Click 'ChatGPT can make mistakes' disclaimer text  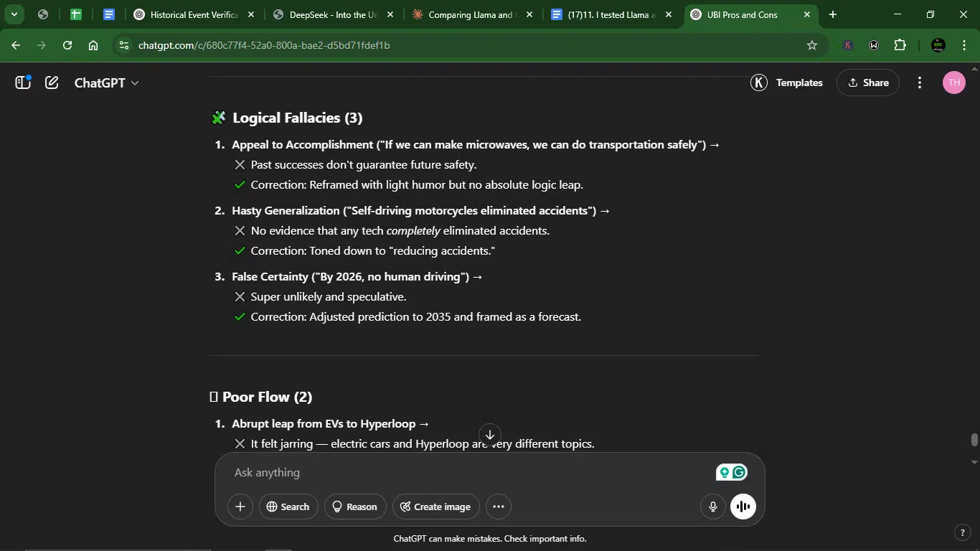click(x=490, y=539)
